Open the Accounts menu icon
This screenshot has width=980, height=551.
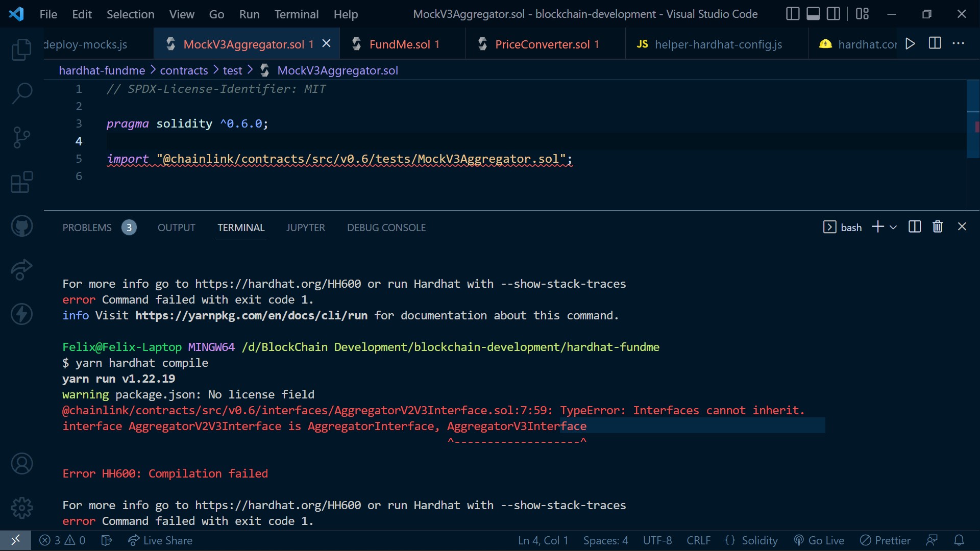[21, 464]
